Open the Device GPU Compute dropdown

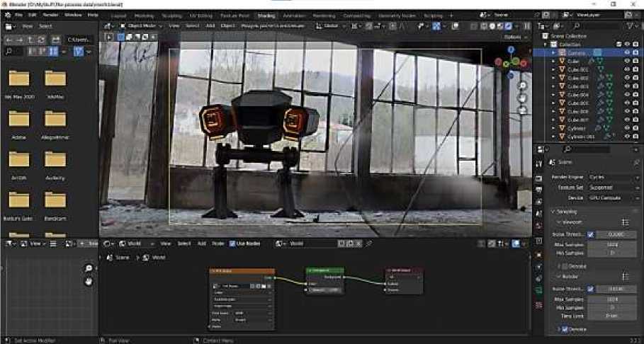click(612, 198)
